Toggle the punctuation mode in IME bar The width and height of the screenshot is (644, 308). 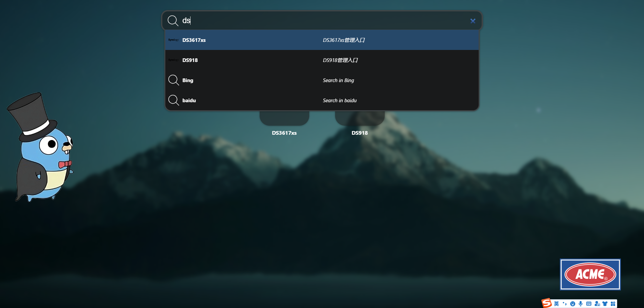(565, 304)
